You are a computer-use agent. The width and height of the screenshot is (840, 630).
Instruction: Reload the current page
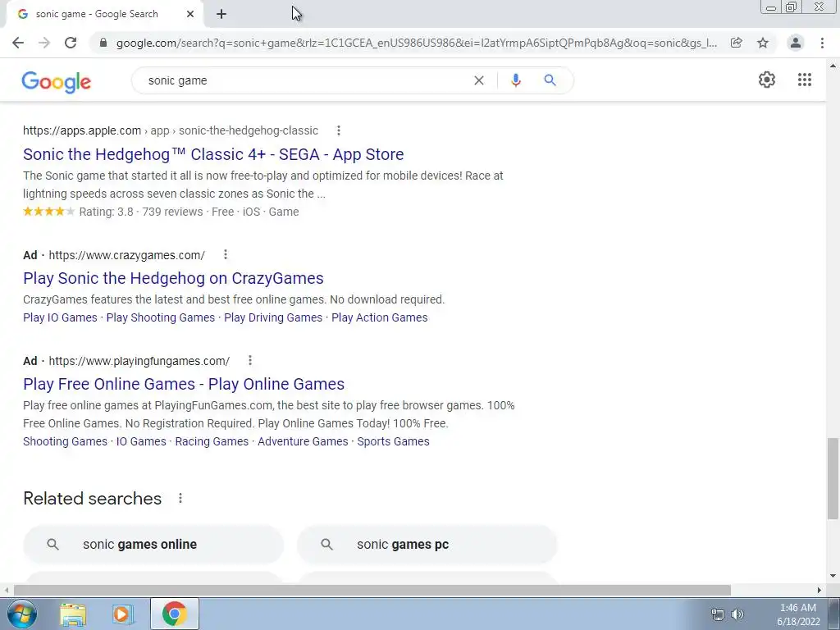pos(71,43)
